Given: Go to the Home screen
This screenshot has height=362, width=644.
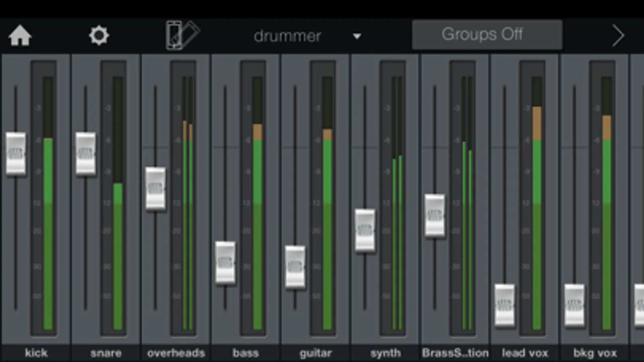Looking at the screenshot, I should (20, 35).
